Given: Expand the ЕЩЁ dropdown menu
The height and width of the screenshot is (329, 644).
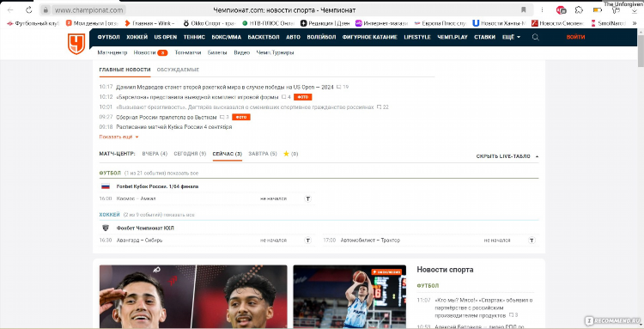Looking at the screenshot, I should (512, 37).
